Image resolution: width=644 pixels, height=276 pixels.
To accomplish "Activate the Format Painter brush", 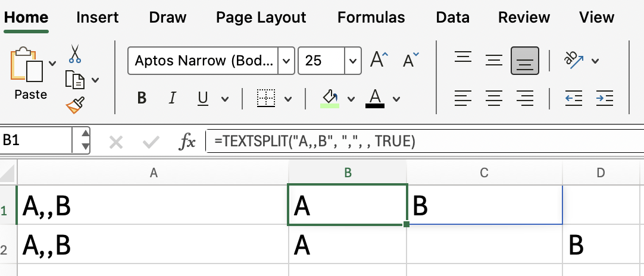I will (x=75, y=105).
